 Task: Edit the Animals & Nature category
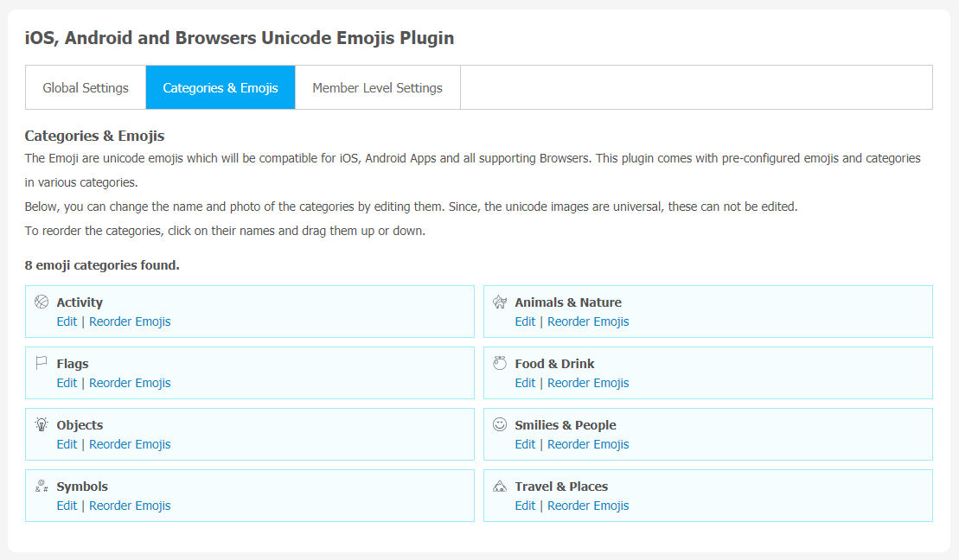(525, 321)
